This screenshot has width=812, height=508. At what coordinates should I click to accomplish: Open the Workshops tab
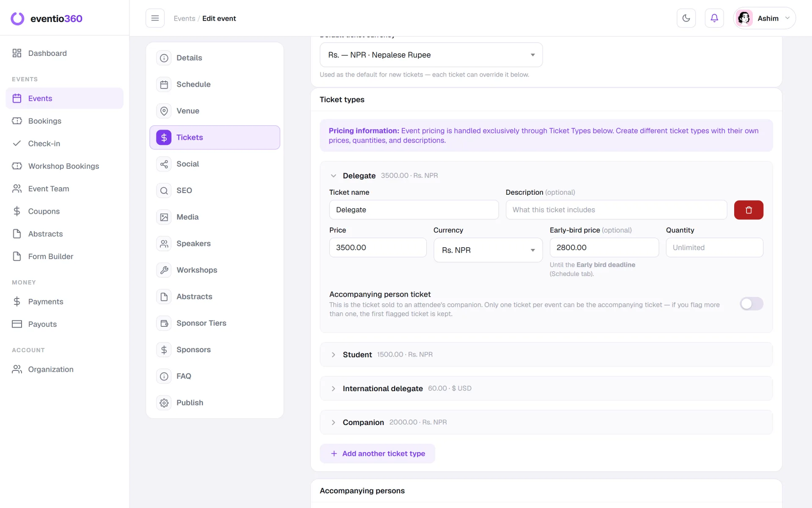pyautogui.click(x=215, y=270)
